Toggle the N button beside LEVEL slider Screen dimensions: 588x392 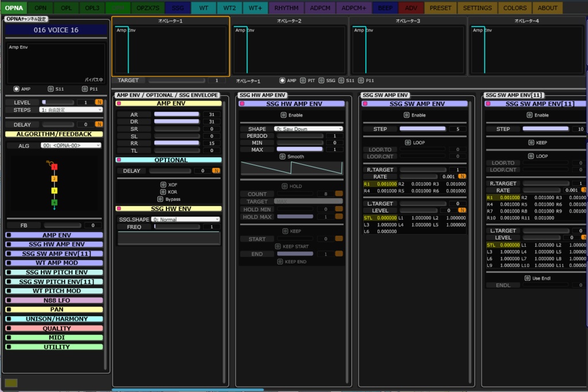click(x=99, y=102)
